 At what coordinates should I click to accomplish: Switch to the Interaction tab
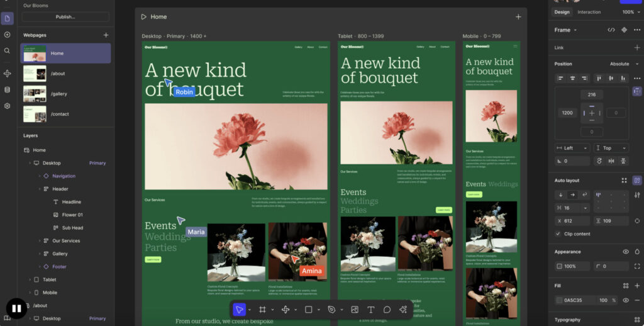coord(589,12)
